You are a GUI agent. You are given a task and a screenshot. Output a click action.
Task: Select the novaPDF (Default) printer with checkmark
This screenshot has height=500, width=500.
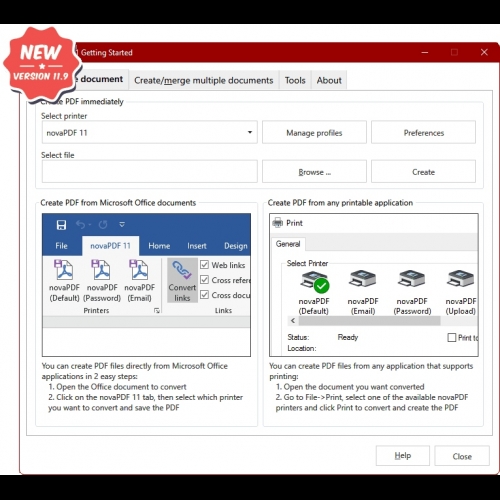coord(314,282)
